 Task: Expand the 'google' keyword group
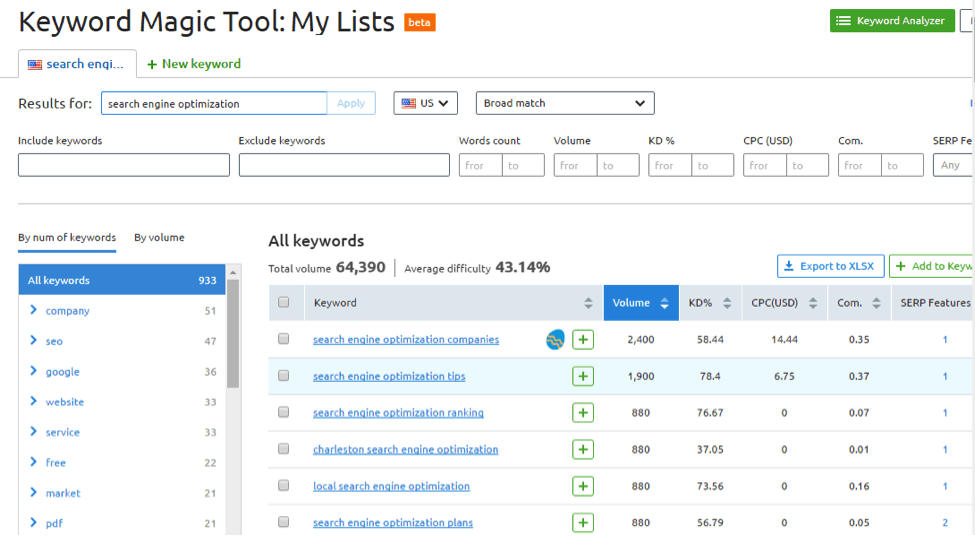pyautogui.click(x=34, y=371)
